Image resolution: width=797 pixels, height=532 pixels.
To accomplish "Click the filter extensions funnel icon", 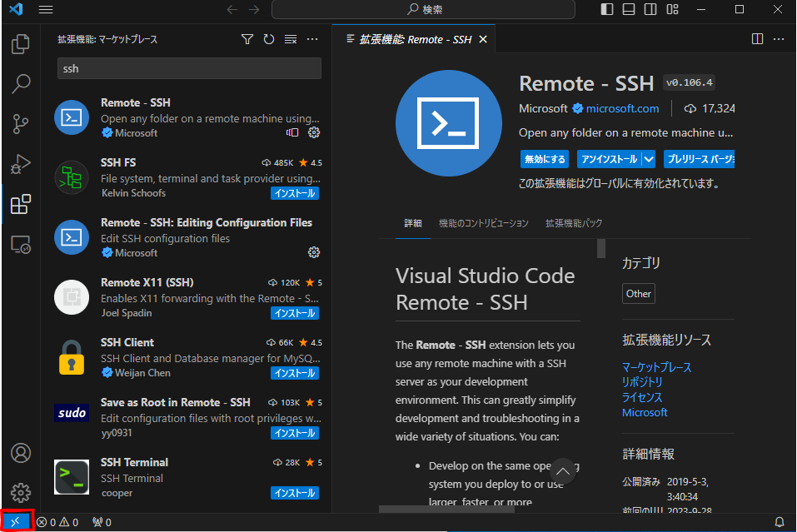I will click(x=247, y=39).
